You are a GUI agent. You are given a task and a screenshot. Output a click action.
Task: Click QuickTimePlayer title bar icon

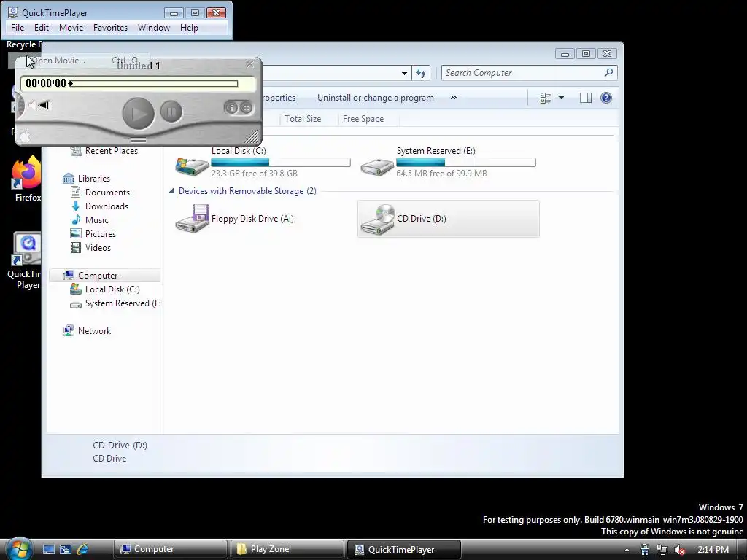13,12
